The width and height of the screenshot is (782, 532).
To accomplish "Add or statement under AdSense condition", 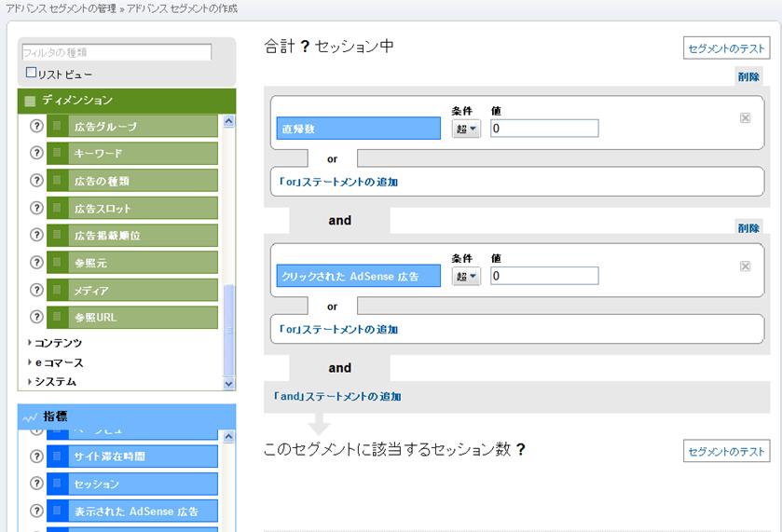I will (x=338, y=330).
